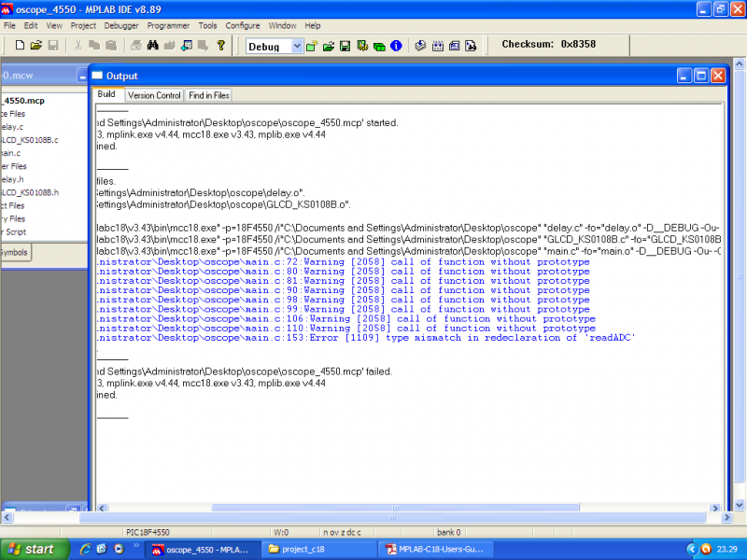
Task: Switch to the Version Control tab
Action: tap(154, 95)
